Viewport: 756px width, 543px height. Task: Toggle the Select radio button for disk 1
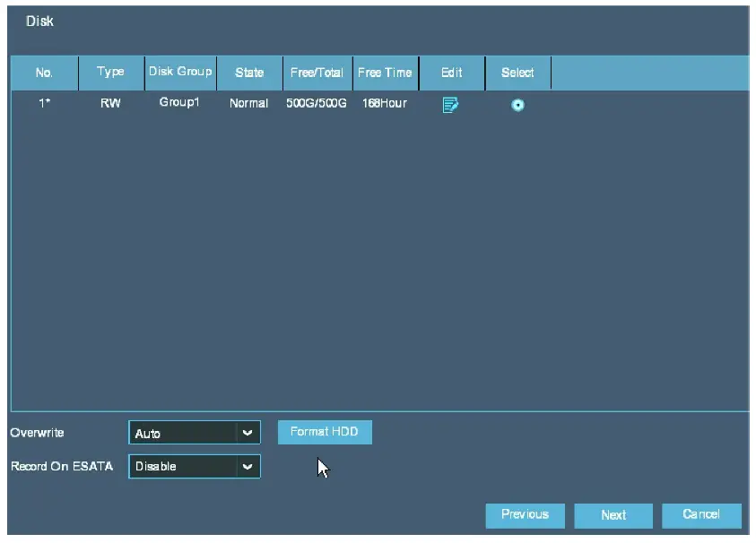[x=517, y=105]
